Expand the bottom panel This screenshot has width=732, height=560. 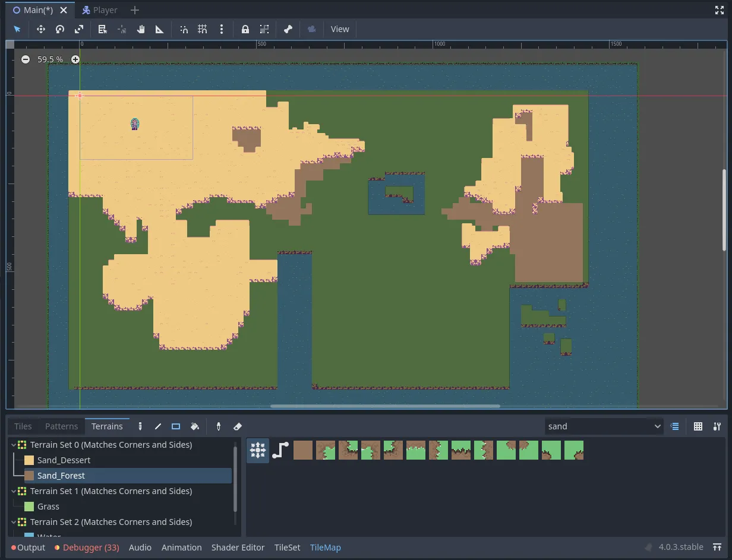coord(718,548)
